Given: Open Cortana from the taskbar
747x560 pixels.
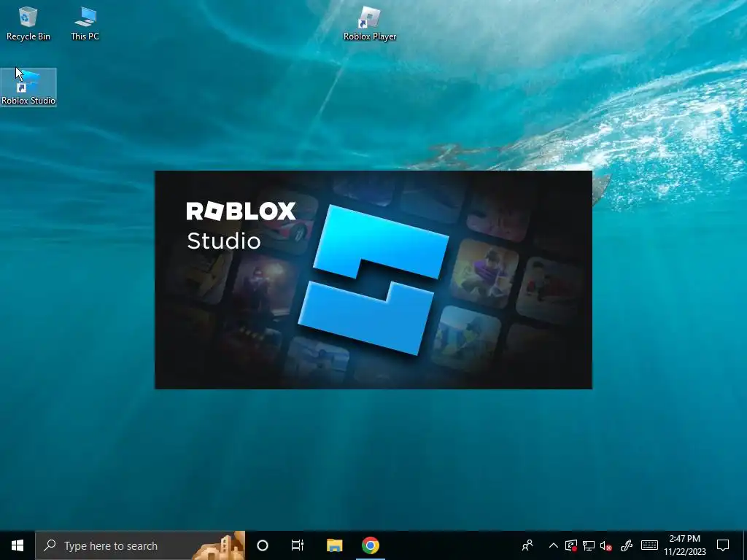Looking at the screenshot, I should pos(263,545).
